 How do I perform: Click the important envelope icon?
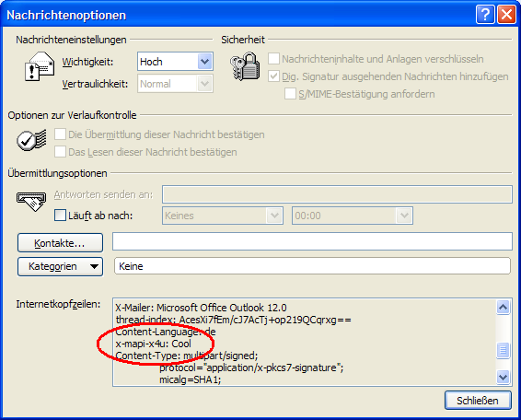[x=40, y=66]
